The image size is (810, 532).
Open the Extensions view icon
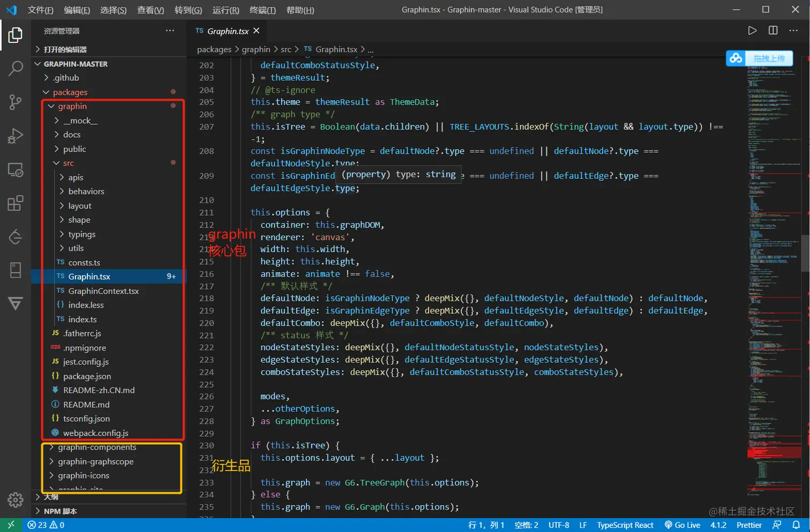(x=15, y=203)
